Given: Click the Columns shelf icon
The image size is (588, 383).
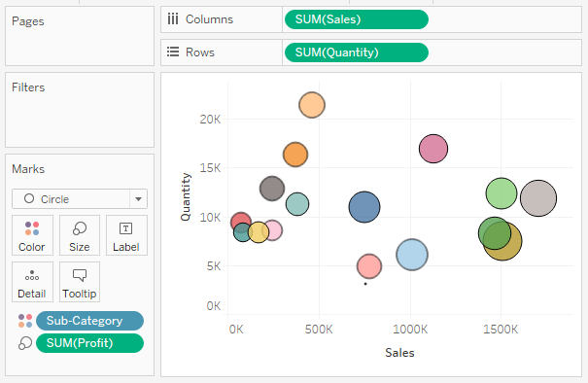Looking at the screenshot, I should pyautogui.click(x=173, y=19).
